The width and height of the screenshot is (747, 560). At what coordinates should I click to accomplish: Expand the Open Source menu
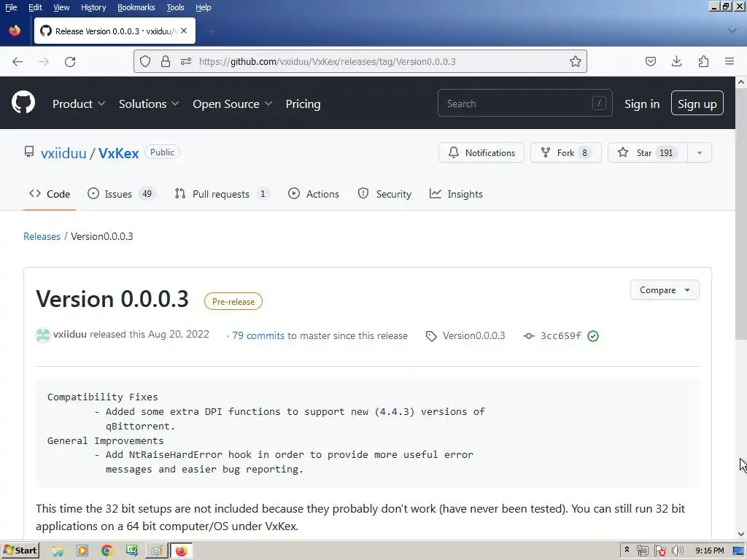pyautogui.click(x=233, y=104)
